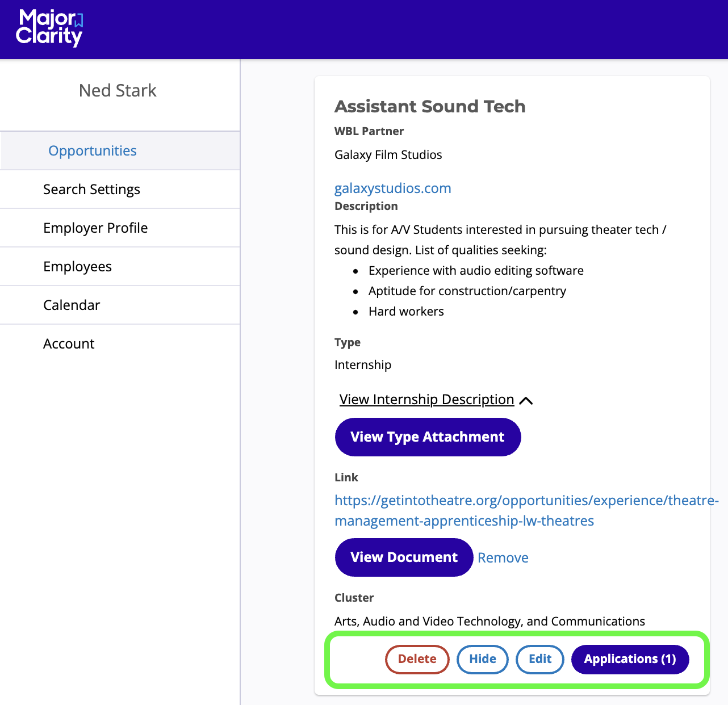Navigate to the Account page
This screenshot has height=705, width=728.
click(69, 344)
